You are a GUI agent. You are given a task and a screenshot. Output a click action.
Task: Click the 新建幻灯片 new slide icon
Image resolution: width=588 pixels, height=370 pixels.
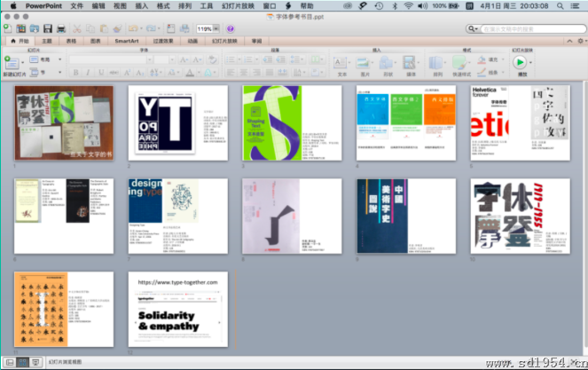pos(11,64)
